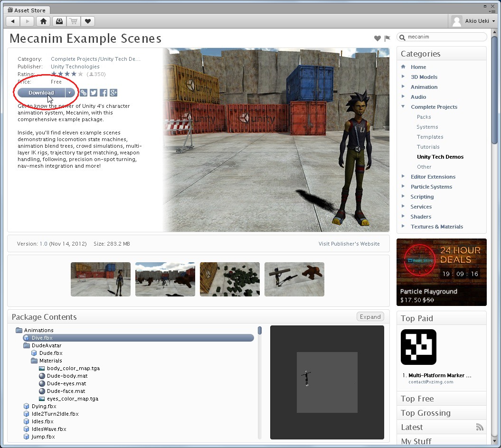Expand the 3D Models category
This screenshot has width=501, height=448.
tap(403, 76)
